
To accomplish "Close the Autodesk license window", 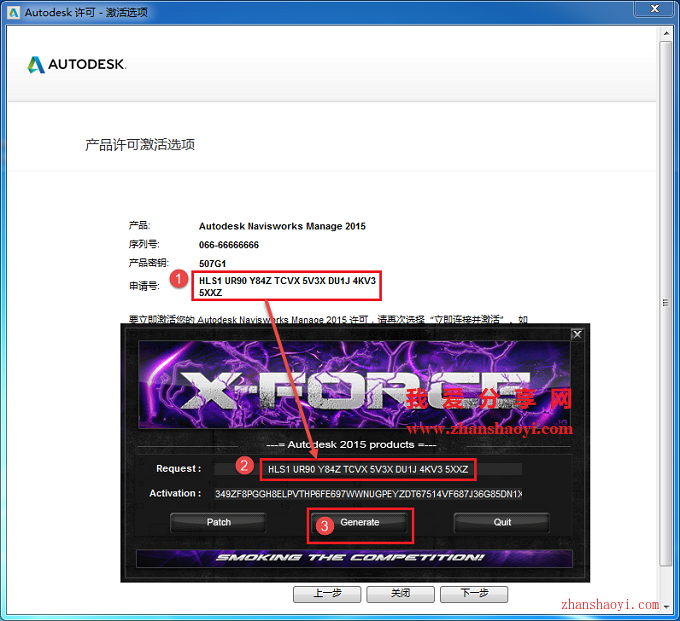I will 654,9.
